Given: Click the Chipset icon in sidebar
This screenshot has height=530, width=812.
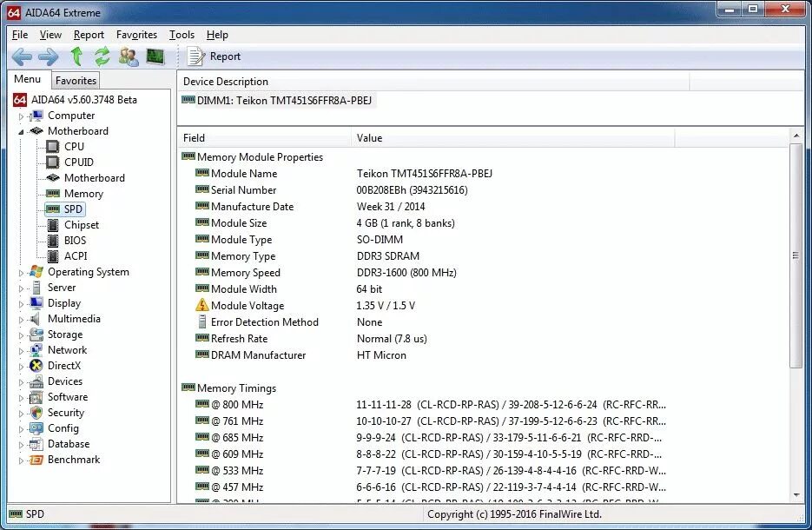Looking at the screenshot, I should coord(53,225).
